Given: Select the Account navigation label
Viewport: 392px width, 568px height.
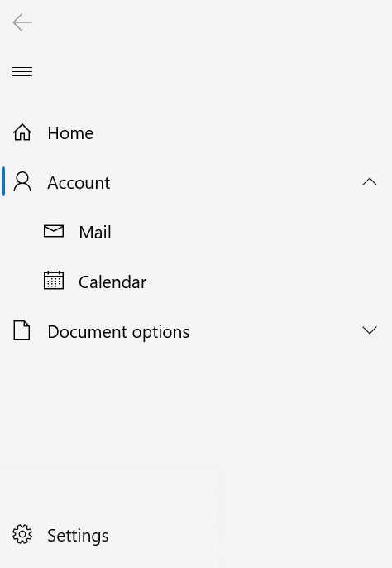Looking at the screenshot, I should (x=79, y=182).
